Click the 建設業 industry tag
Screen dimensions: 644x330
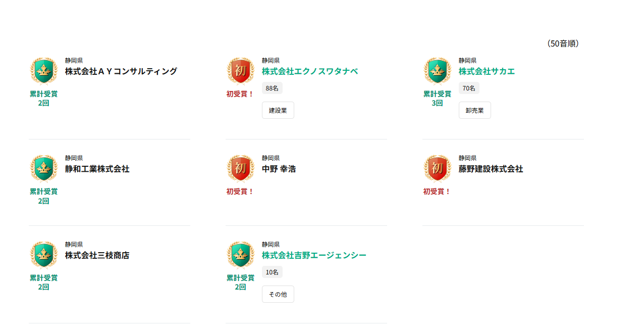pos(278,110)
